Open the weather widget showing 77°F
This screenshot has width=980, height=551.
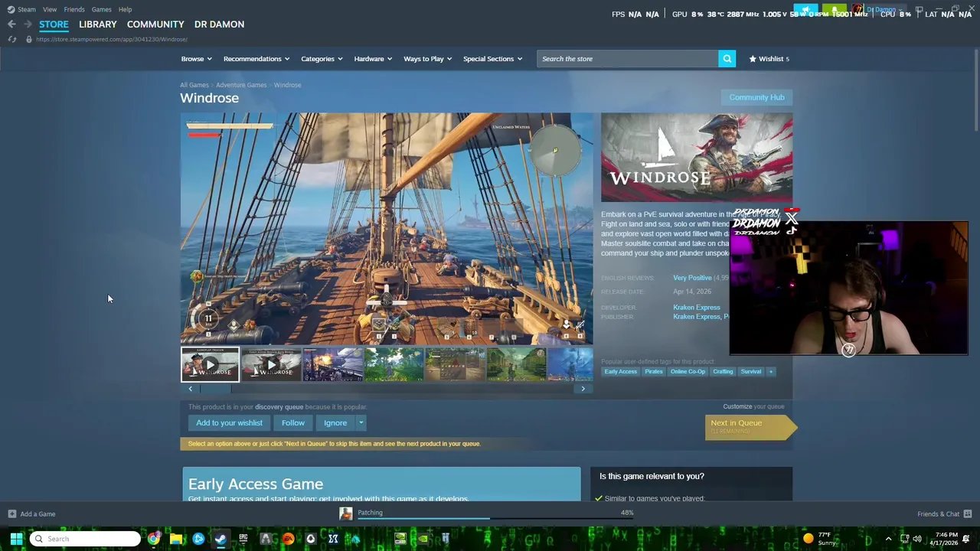pos(820,539)
